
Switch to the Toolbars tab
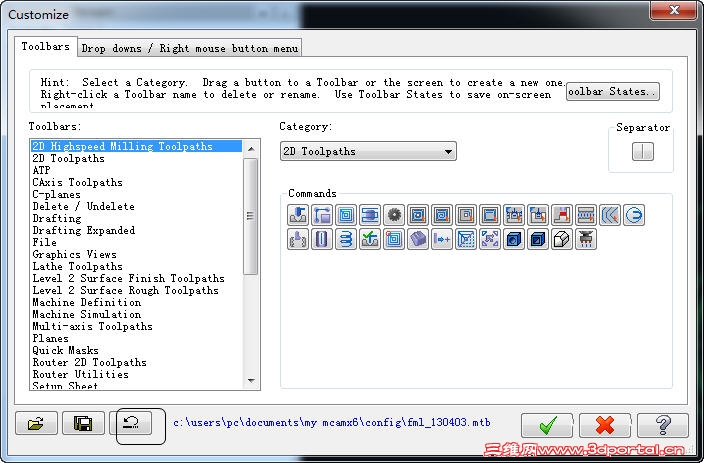(45, 47)
